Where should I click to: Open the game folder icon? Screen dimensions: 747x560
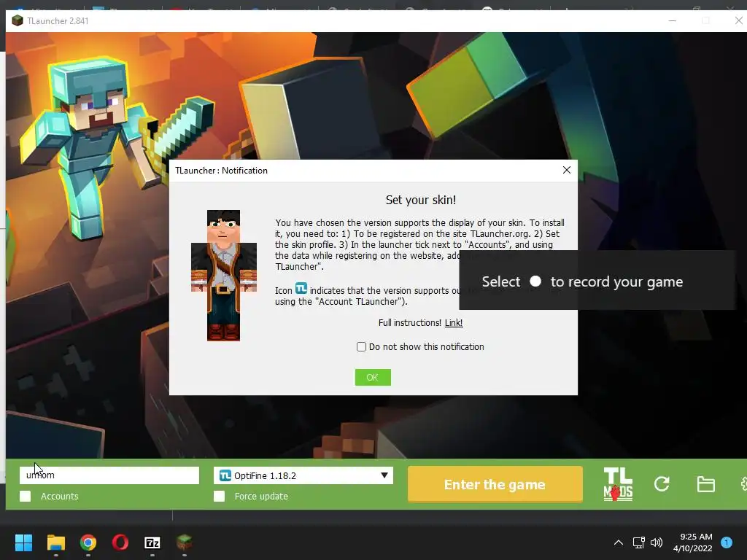(x=705, y=484)
